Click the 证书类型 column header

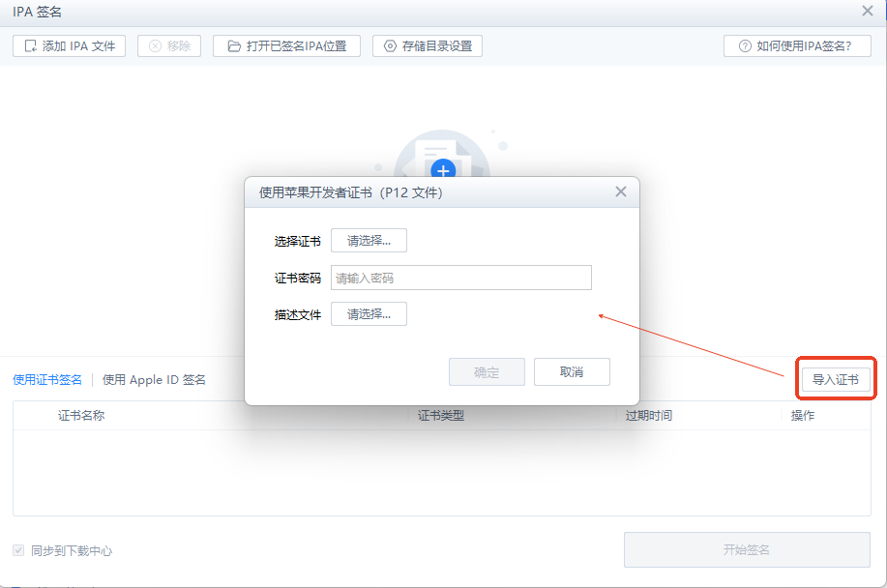(441, 416)
